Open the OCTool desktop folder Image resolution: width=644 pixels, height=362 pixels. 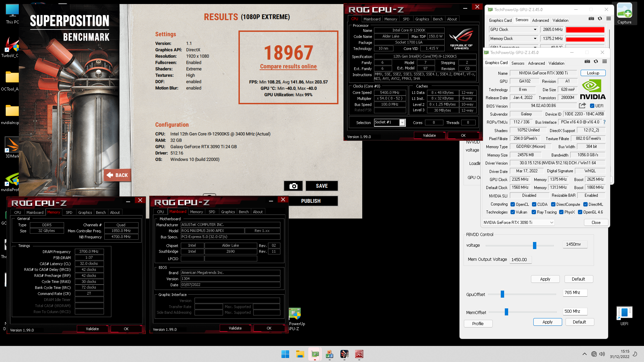click(12, 81)
